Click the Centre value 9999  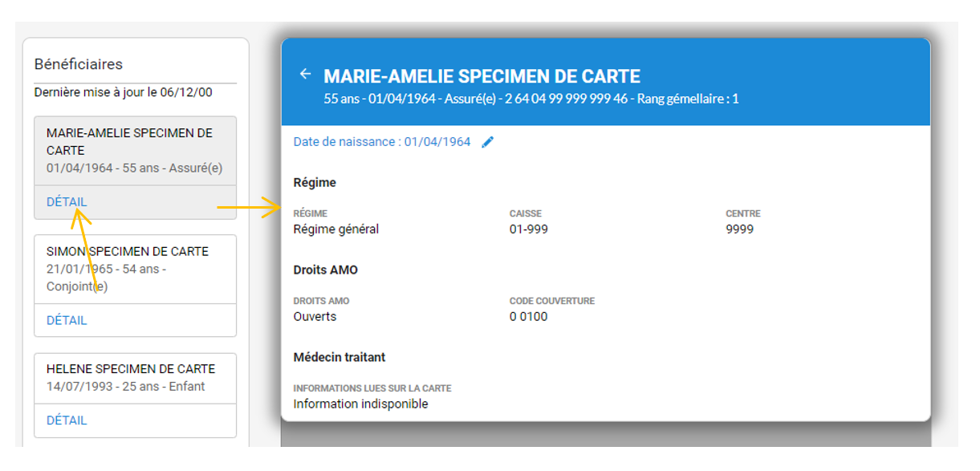click(739, 229)
